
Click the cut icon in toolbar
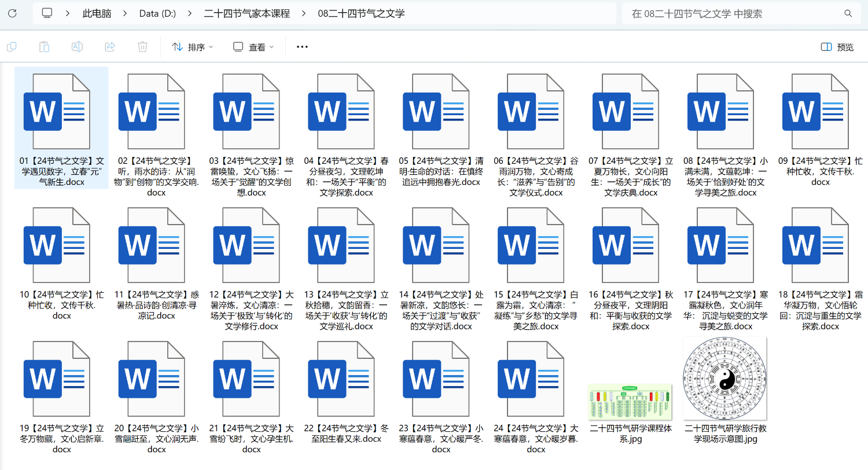click(x=11, y=47)
